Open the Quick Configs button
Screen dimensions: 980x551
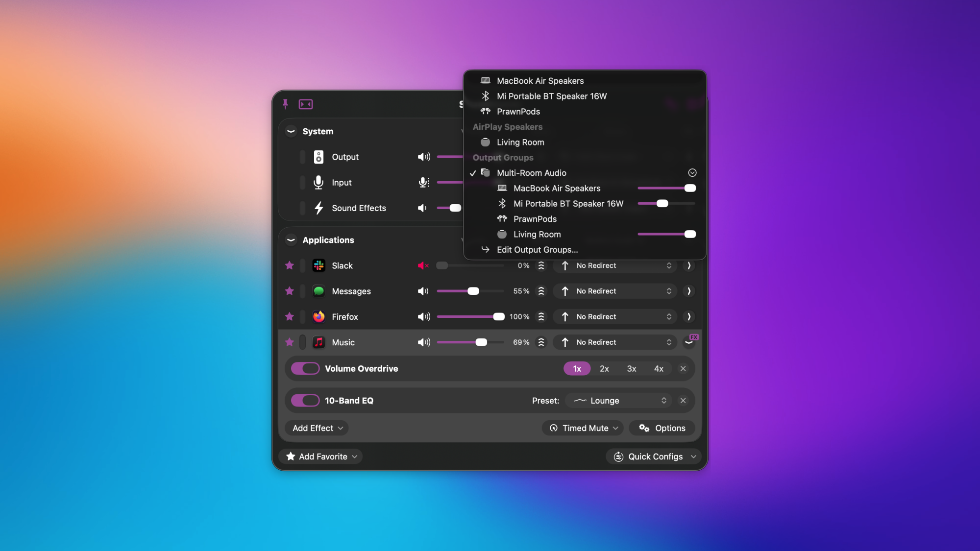click(654, 456)
